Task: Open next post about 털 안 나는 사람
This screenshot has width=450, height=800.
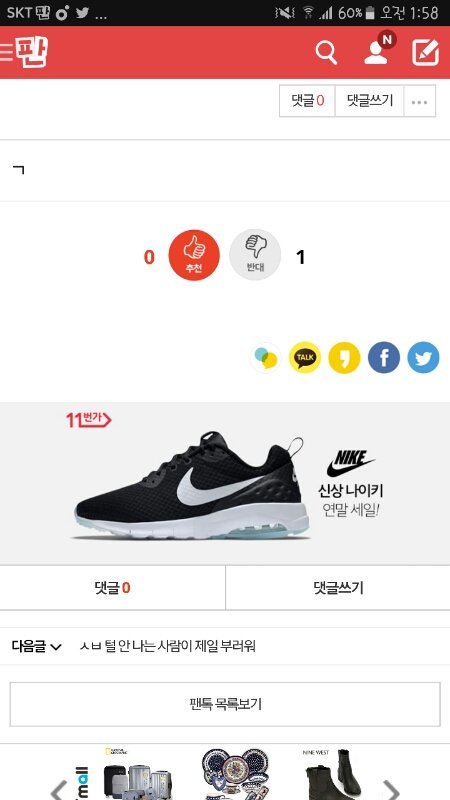Action: [168, 646]
